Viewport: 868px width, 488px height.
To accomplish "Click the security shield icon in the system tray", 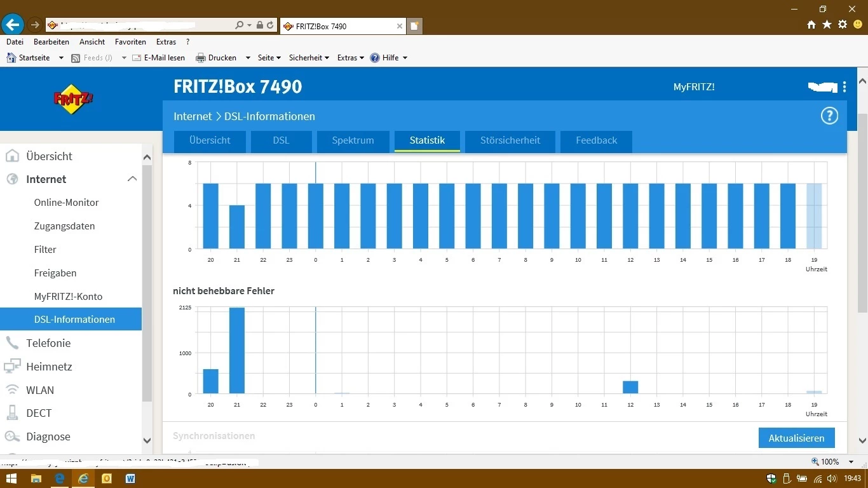I will coord(771,478).
